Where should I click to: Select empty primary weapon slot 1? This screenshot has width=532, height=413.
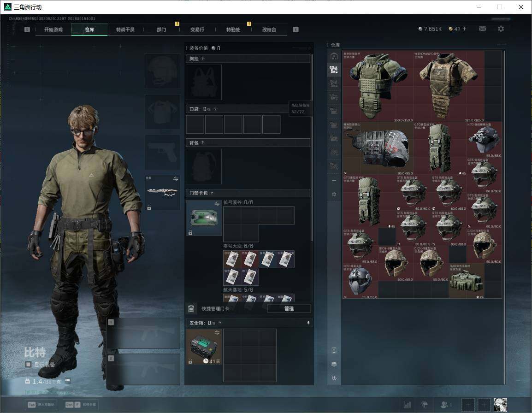point(143,333)
